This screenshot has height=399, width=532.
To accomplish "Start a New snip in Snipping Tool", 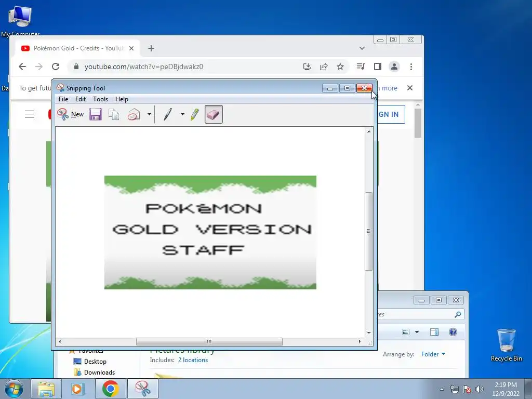I will point(70,114).
